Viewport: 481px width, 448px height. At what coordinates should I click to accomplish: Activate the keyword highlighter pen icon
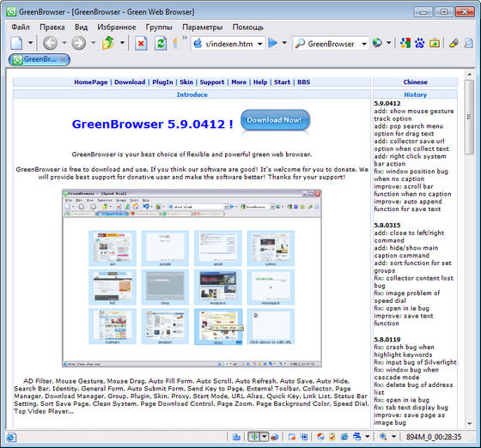click(x=454, y=43)
